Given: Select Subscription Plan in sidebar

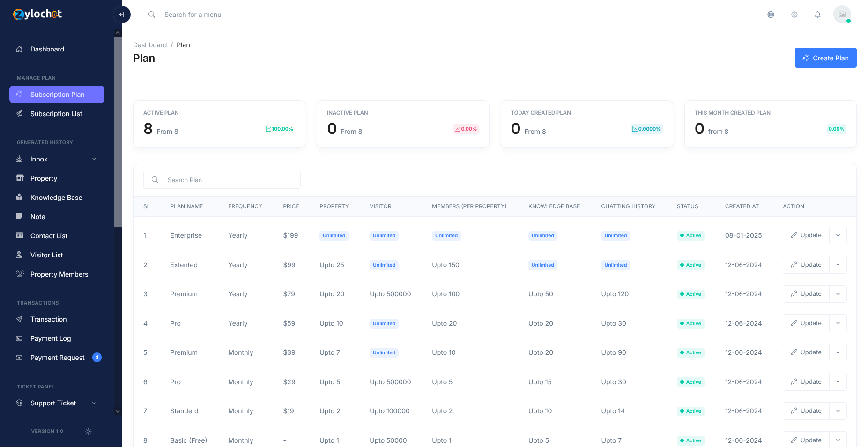Looking at the screenshot, I should [57, 94].
